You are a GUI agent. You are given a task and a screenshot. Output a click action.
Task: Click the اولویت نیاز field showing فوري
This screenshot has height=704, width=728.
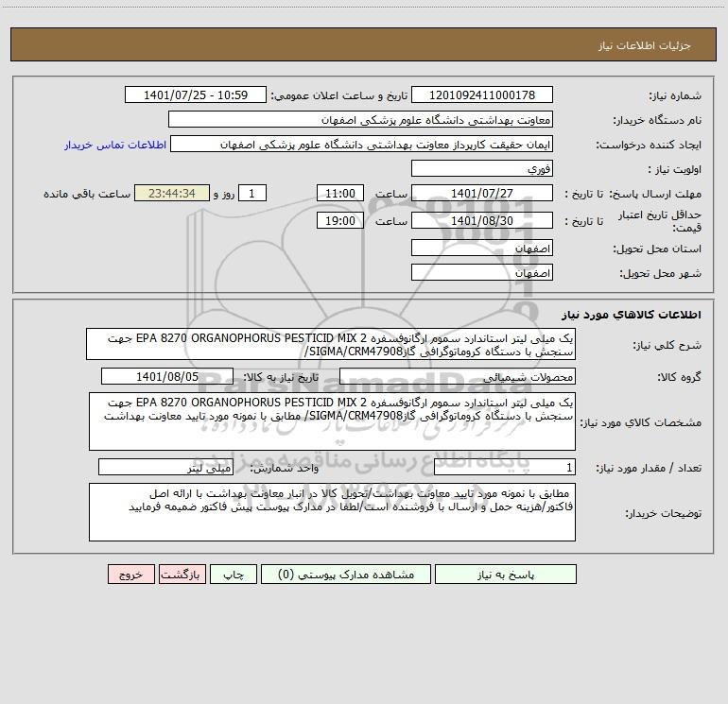click(x=482, y=168)
